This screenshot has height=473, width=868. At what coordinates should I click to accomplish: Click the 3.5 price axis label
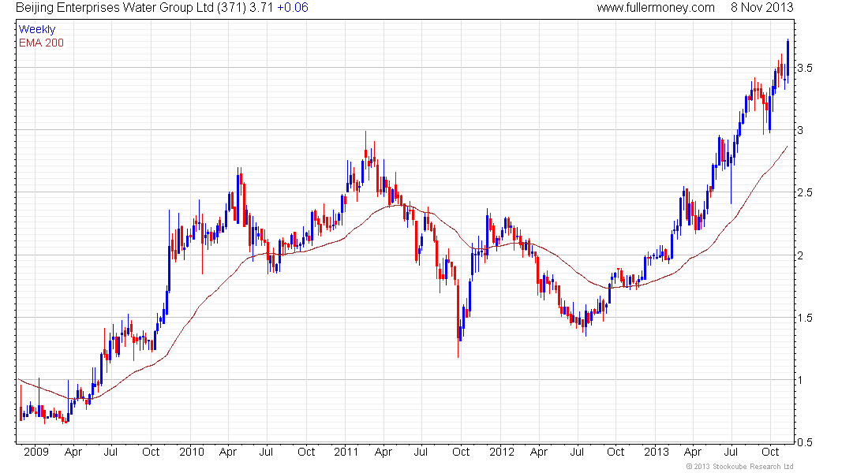805,68
